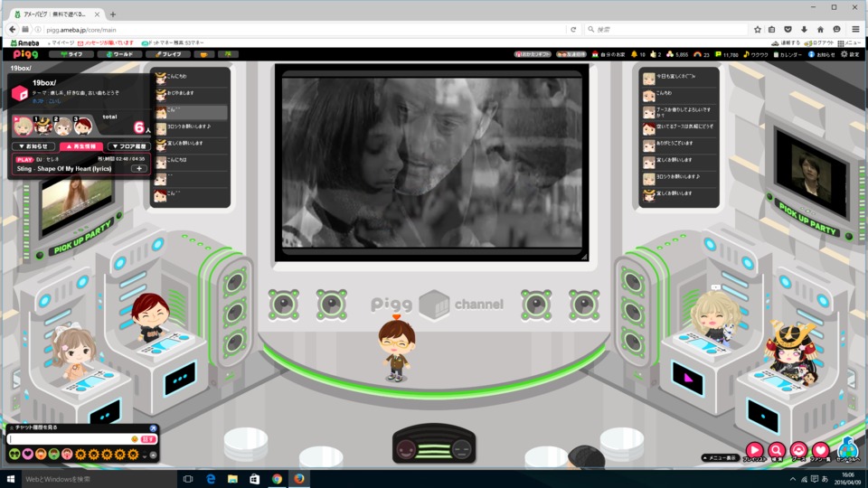Open the ブース booth button
This screenshot has height=488, width=868.
point(798,452)
